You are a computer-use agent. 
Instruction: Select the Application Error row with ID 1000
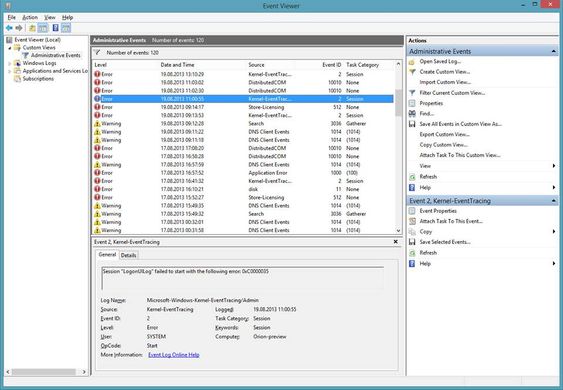click(243, 173)
